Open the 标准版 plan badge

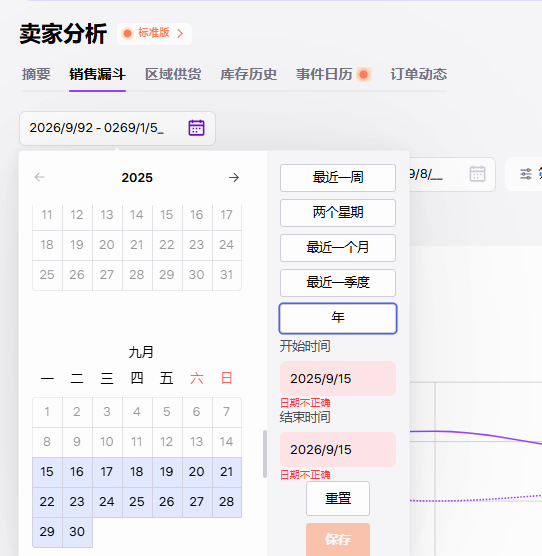tap(155, 34)
